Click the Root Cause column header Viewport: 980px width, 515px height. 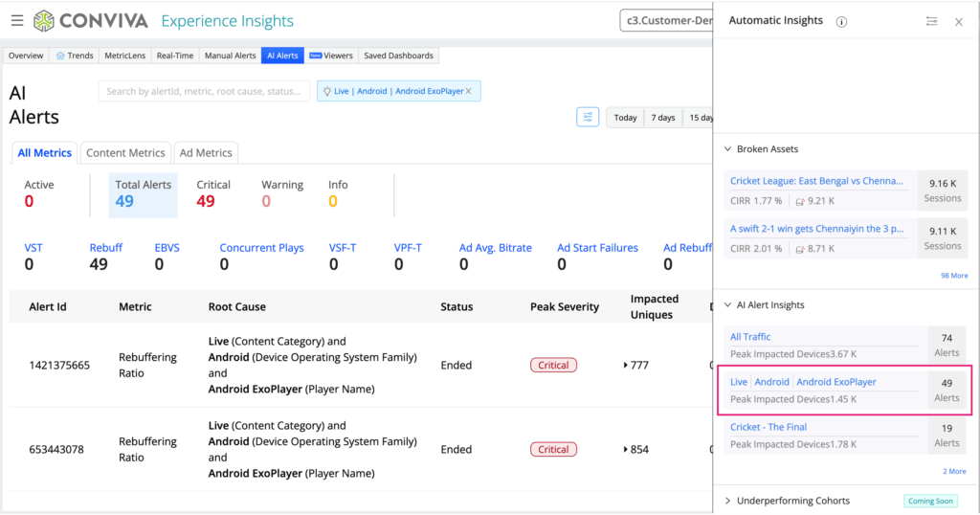[x=237, y=307]
